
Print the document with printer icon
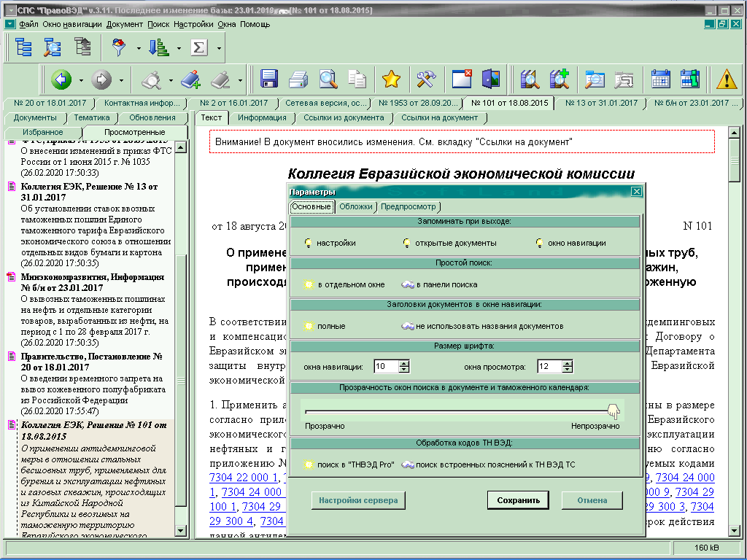(x=298, y=79)
